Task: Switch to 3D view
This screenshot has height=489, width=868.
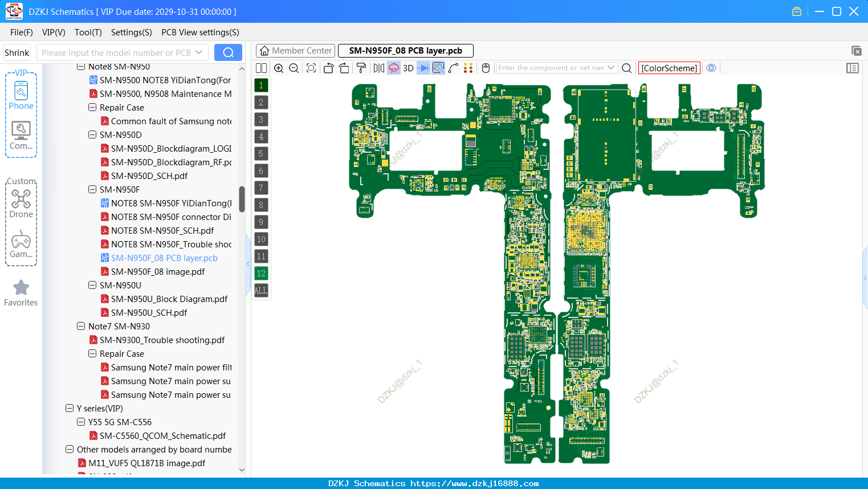Action: [408, 68]
